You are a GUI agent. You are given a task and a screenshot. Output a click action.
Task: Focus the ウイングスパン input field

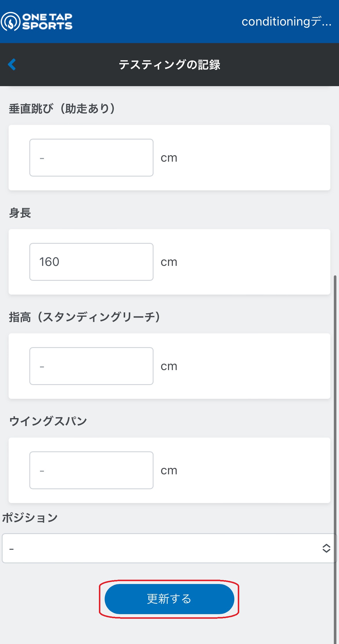91,470
